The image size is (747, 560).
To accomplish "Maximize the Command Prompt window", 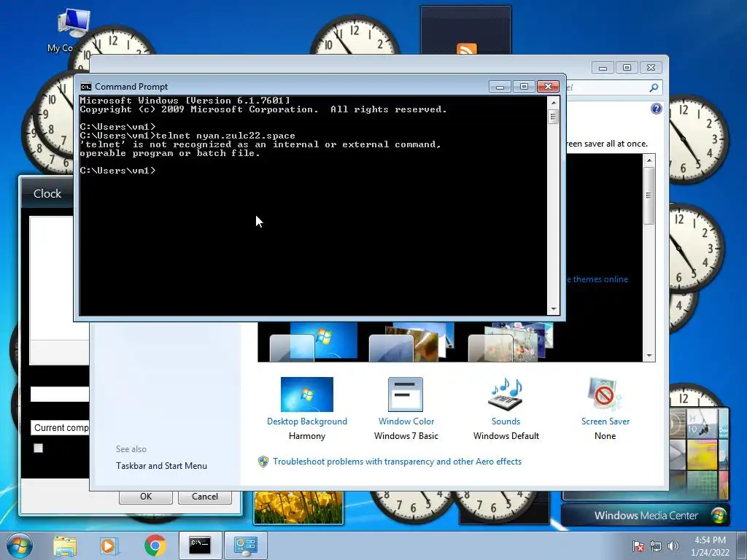I will [524, 86].
